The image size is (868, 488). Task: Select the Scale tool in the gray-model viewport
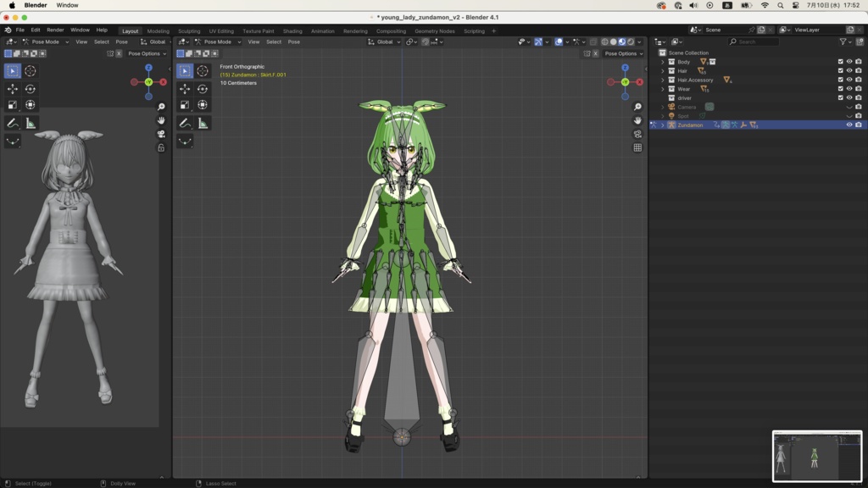(13, 105)
